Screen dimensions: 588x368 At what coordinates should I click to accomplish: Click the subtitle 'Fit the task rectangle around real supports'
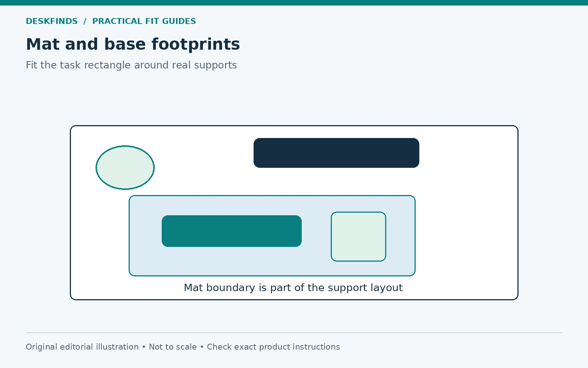pyautogui.click(x=131, y=65)
